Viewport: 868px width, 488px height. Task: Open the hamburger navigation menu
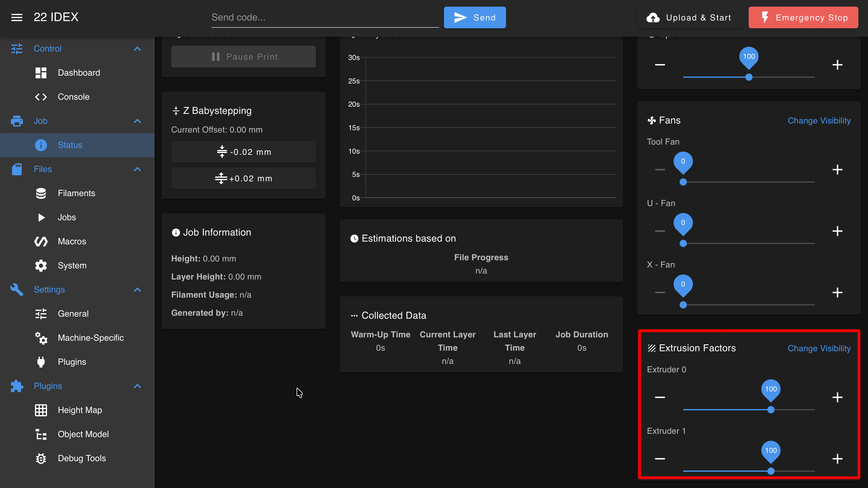pos(17,17)
